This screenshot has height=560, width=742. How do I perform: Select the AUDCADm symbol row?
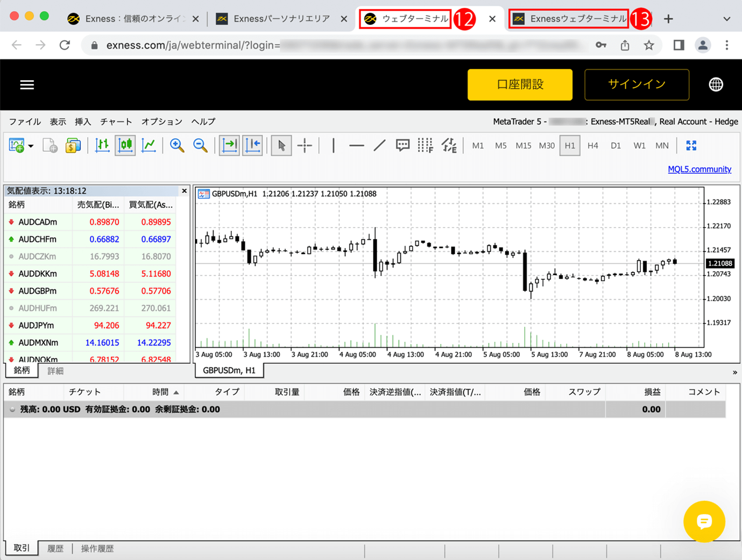90,222
